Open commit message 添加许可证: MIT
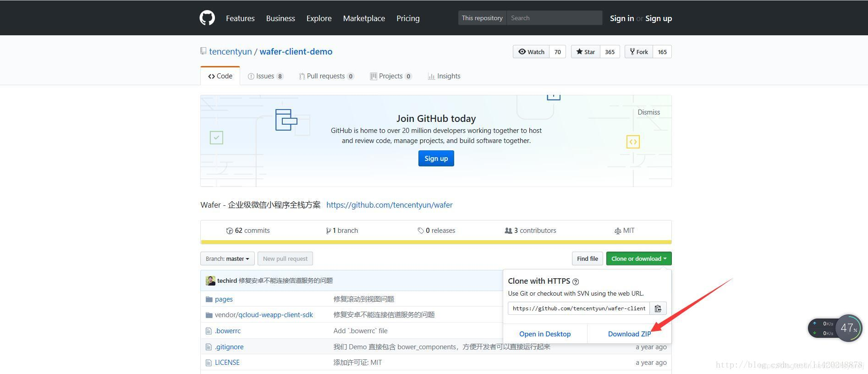Image resolution: width=868 pixels, height=374 pixels. [x=357, y=363]
